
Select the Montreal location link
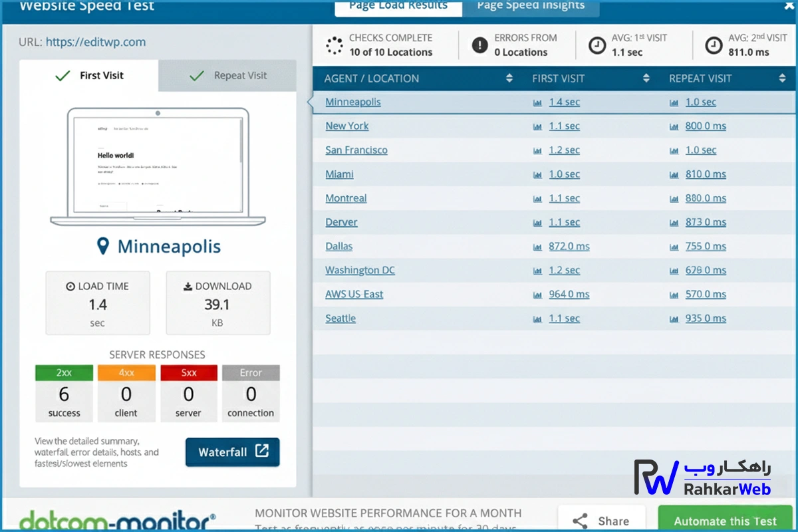[x=346, y=198]
